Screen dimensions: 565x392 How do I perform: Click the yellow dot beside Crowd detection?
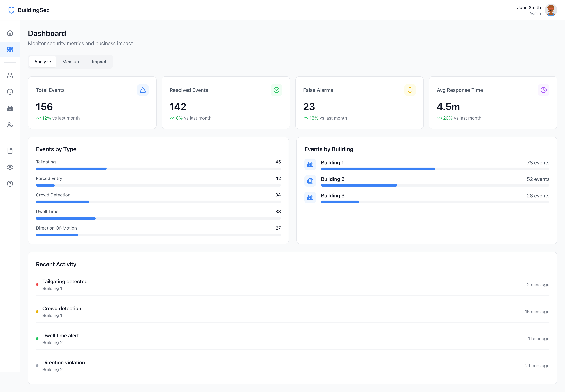pos(37,311)
